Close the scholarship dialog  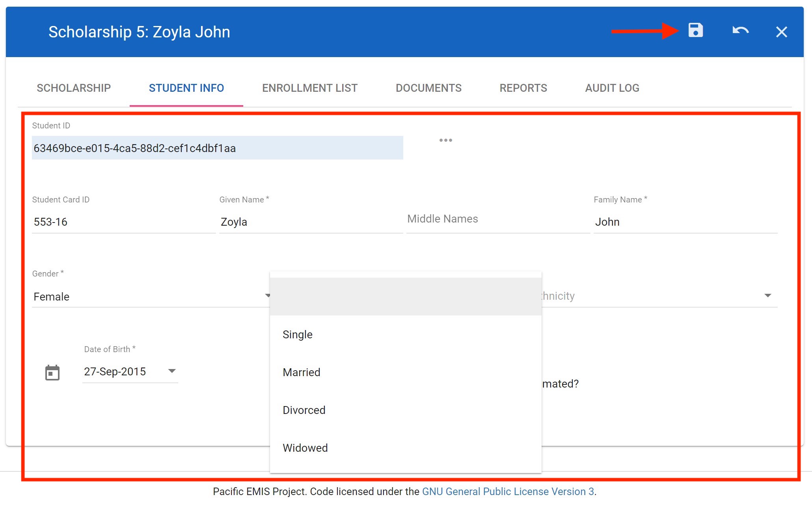click(781, 32)
